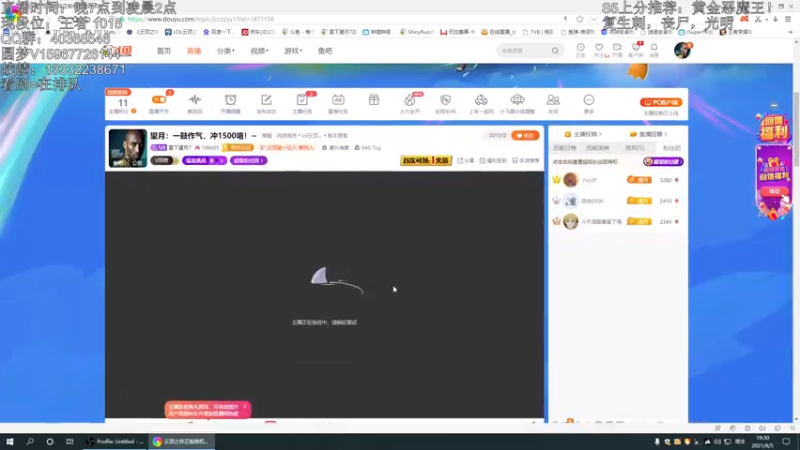Select the fan ranked first with 3280

616,180
